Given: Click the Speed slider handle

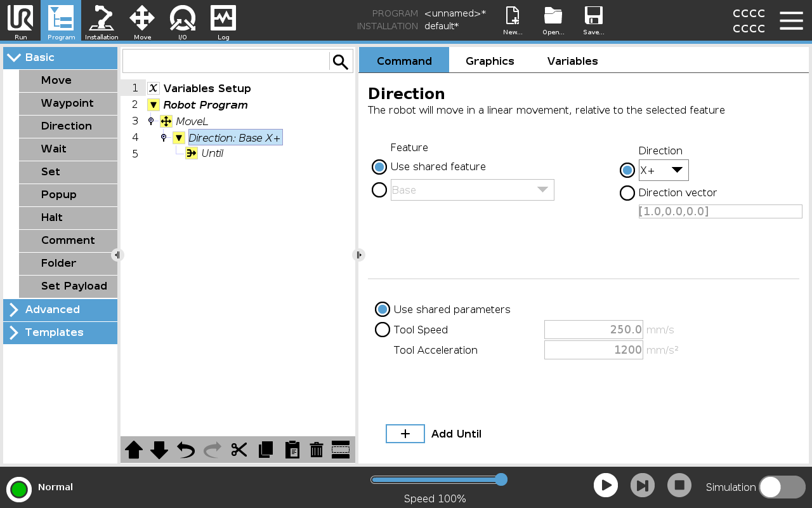Looking at the screenshot, I should [501, 479].
